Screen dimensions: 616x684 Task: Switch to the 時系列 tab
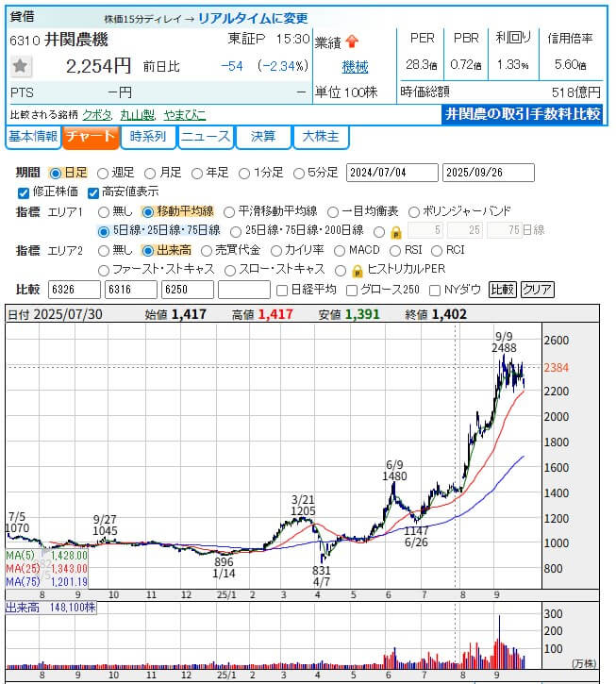click(147, 137)
